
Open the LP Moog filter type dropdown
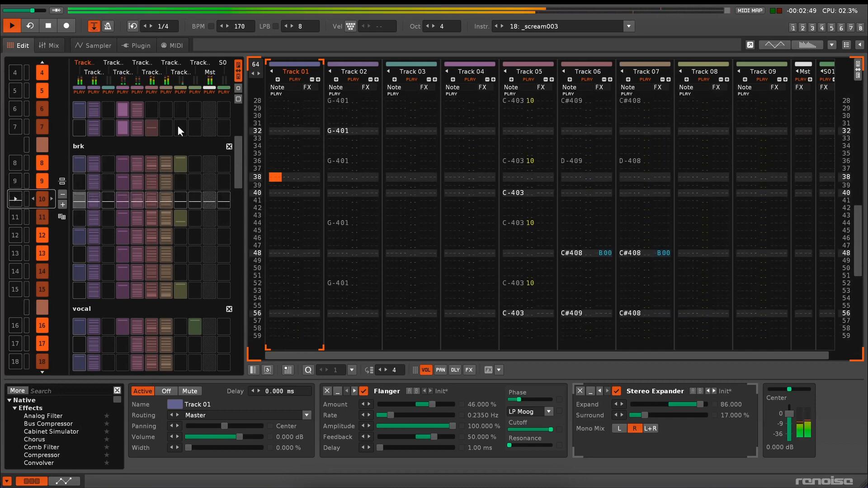click(548, 412)
